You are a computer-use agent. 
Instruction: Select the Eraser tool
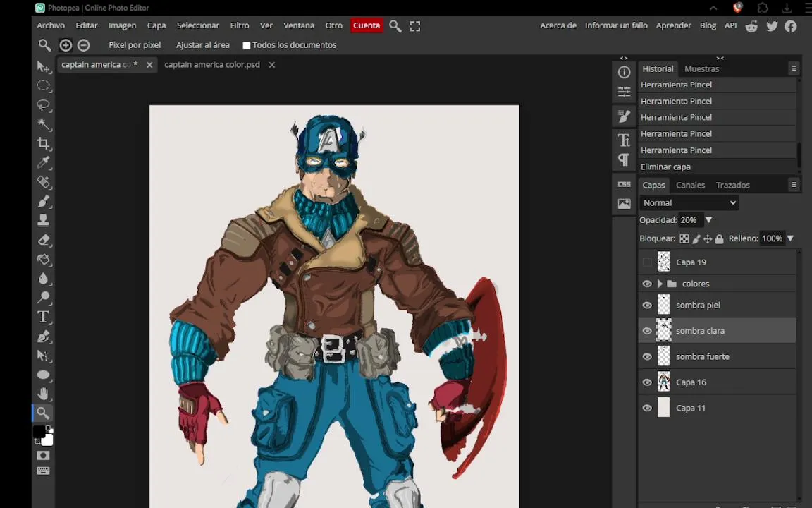pos(44,240)
